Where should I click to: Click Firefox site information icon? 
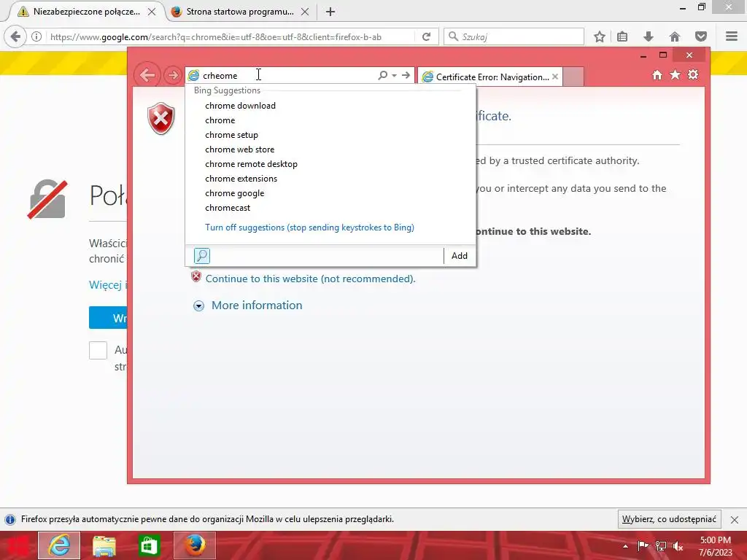coord(36,36)
